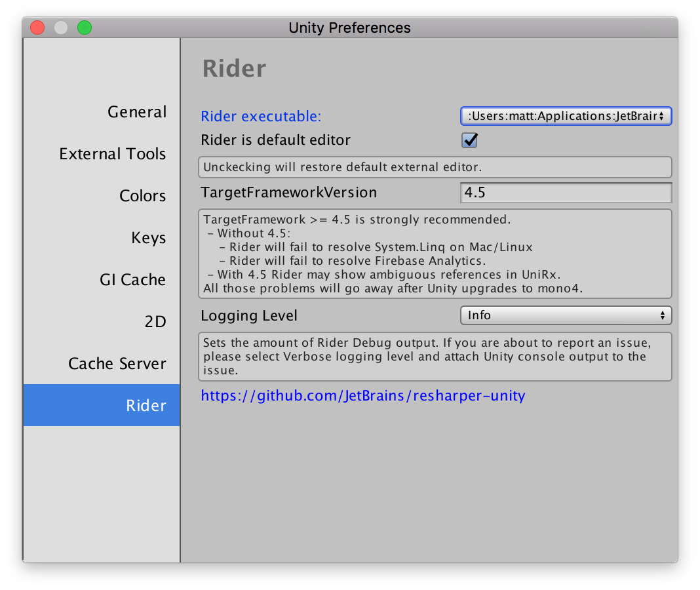
Task: Click the UniRx ambiguous references line
Action: pos(384,274)
